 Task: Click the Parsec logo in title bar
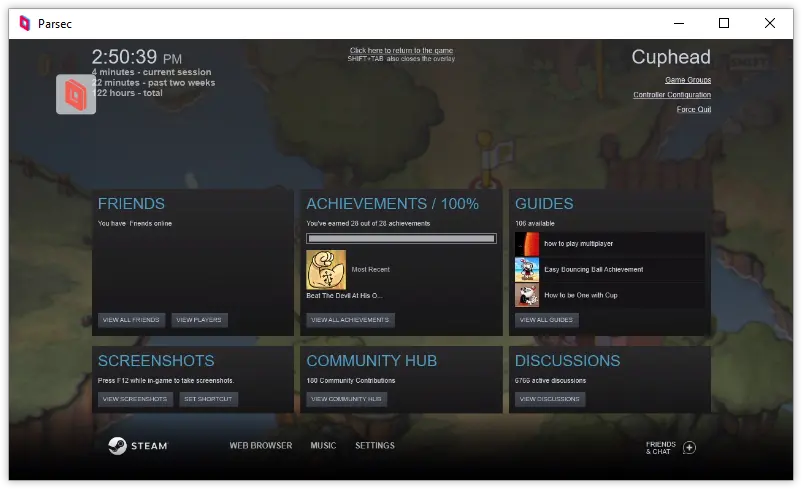click(x=25, y=23)
